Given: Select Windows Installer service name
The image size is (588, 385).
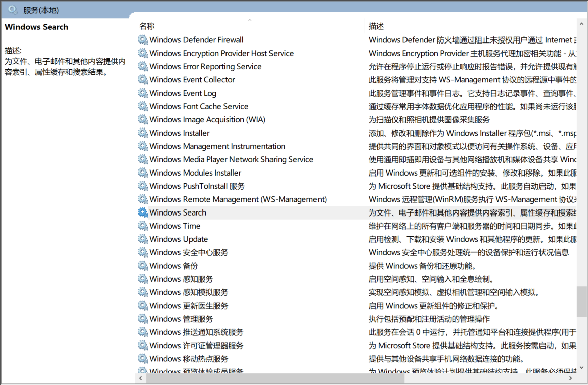Looking at the screenshot, I should tap(179, 133).
